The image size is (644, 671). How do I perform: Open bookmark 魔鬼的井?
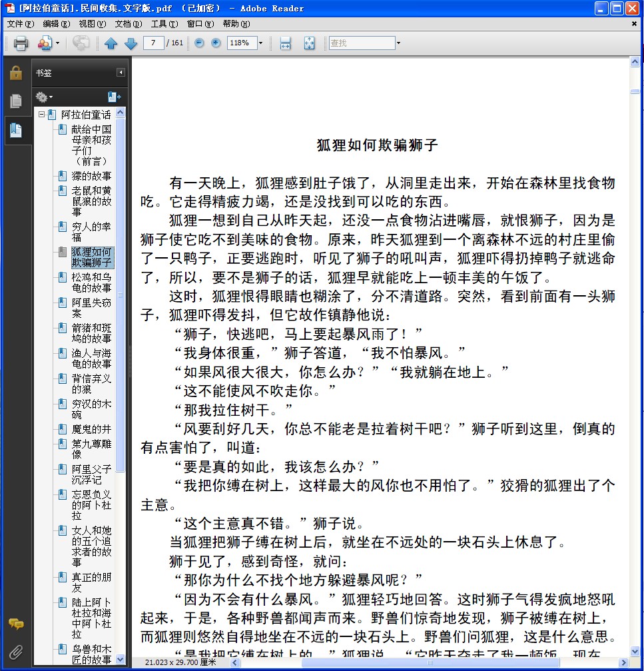tap(91, 429)
